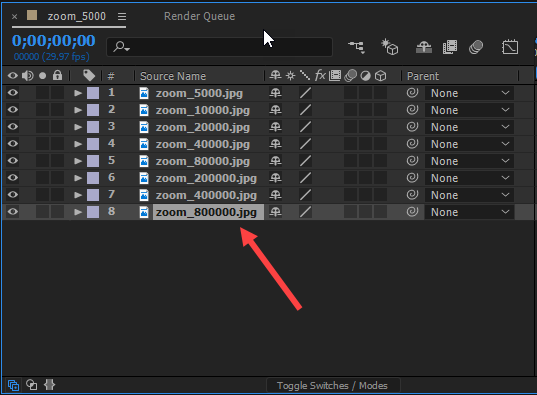Viewport: 537px width, 395px height.
Task: Open Parent dropdown for zoom_40000.jpg
Action: [x=469, y=144]
